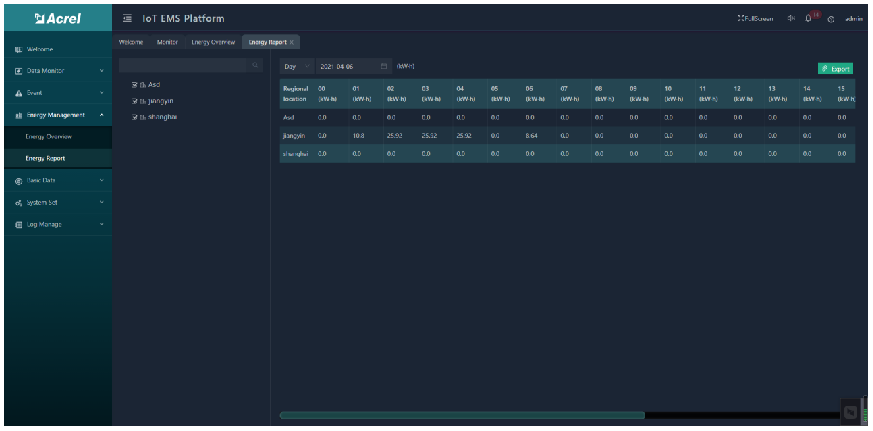The height and width of the screenshot is (431, 873).
Task: Open the admin user menu
Action: click(x=854, y=19)
